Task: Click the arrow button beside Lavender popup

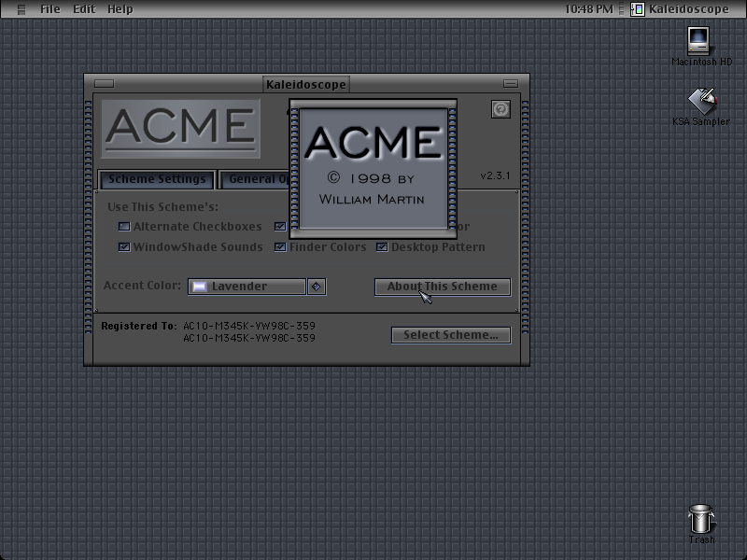Action: pyautogui.click(x=317, y=287)
